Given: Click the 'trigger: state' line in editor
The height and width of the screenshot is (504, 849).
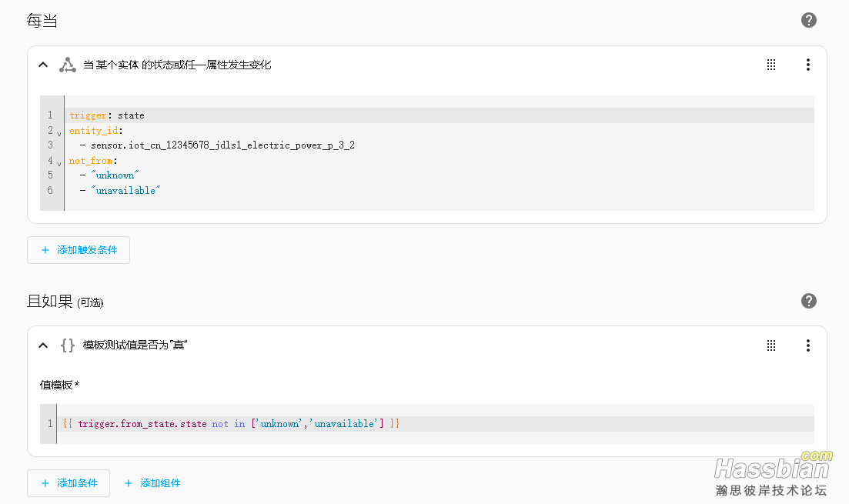Looking at the screenshot, I should pyautogui.click(x=439, y=115).
